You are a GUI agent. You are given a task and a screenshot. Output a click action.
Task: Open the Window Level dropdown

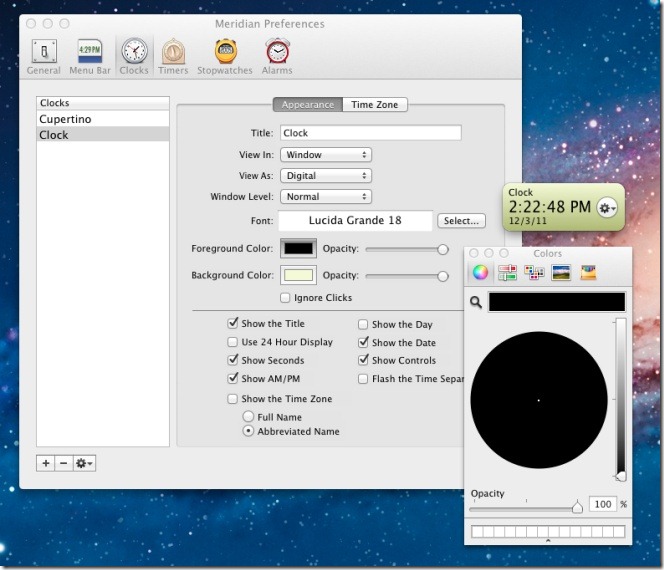tap(326, 196)
